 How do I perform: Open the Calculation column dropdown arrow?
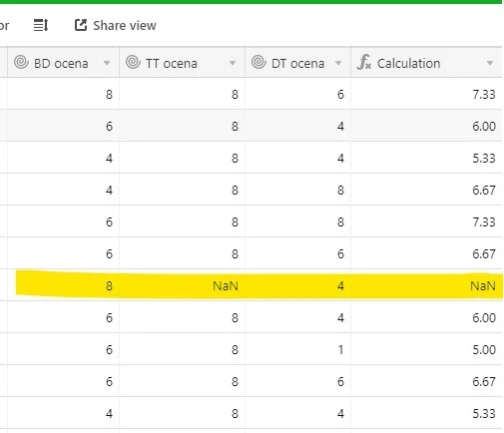tap(490, 63)
